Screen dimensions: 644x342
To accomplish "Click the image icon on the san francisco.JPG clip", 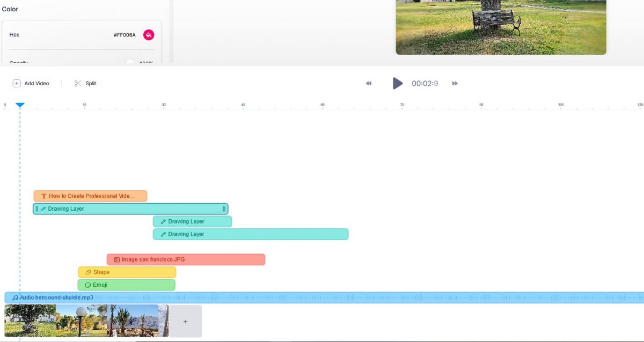I will click(117, 259).
